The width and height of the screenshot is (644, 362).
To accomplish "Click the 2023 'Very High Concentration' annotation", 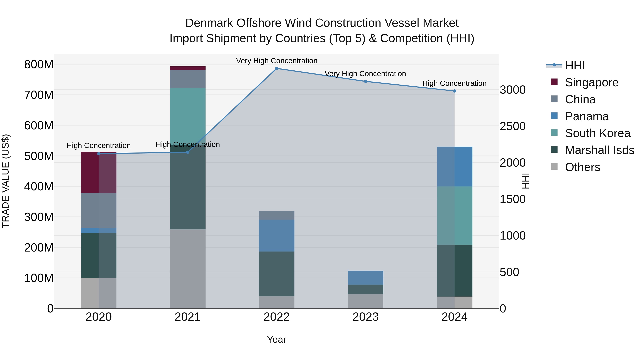I will 365,74.
